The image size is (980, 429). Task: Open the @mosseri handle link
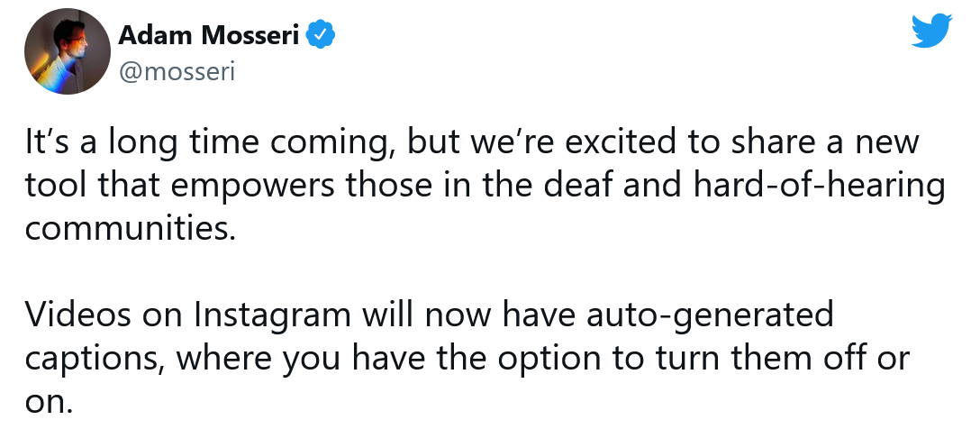[177, 72]
